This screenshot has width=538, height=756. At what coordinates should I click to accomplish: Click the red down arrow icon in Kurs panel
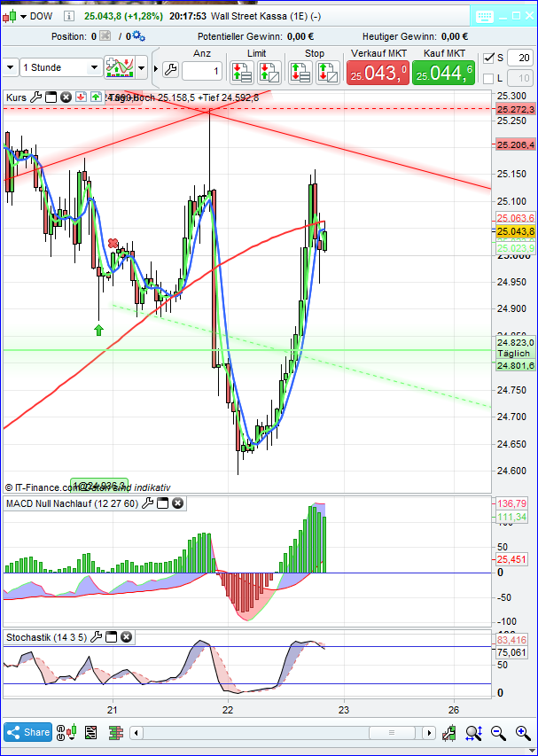(81, 97)
